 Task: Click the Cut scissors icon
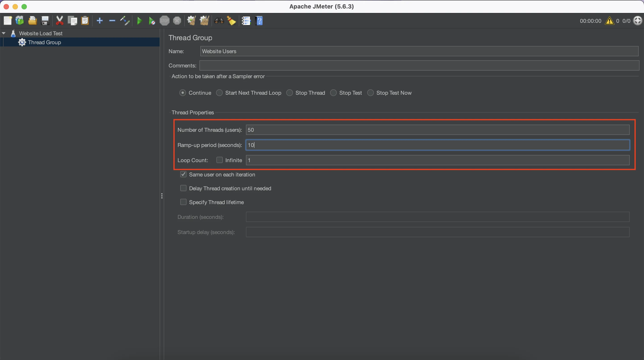tap(59, 21)
